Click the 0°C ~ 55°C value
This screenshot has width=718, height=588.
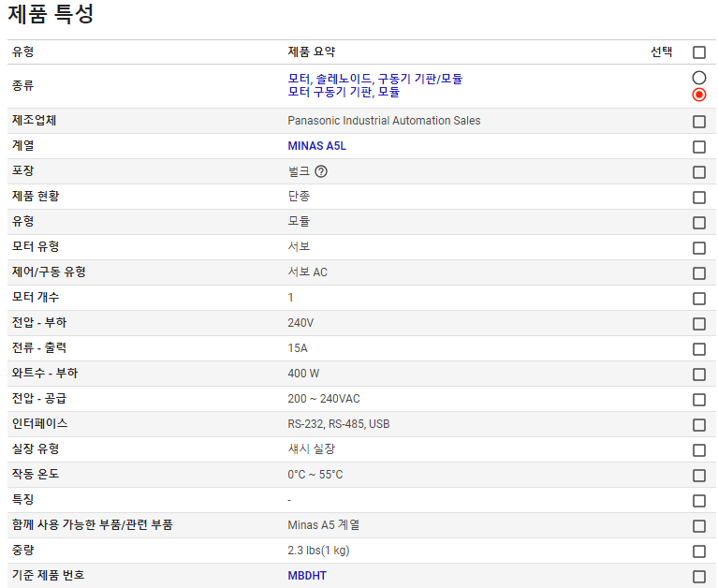pos(315,475)
